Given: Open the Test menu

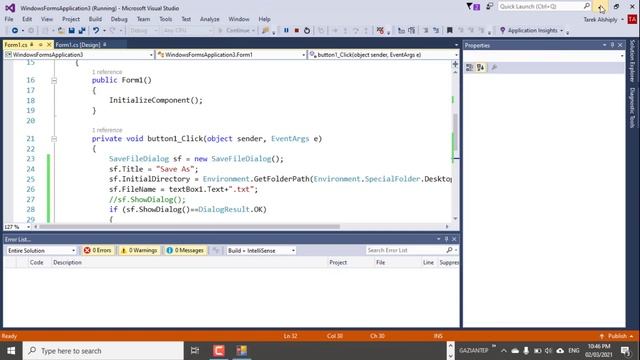Looking at the screenshot, I should (186, 19).
